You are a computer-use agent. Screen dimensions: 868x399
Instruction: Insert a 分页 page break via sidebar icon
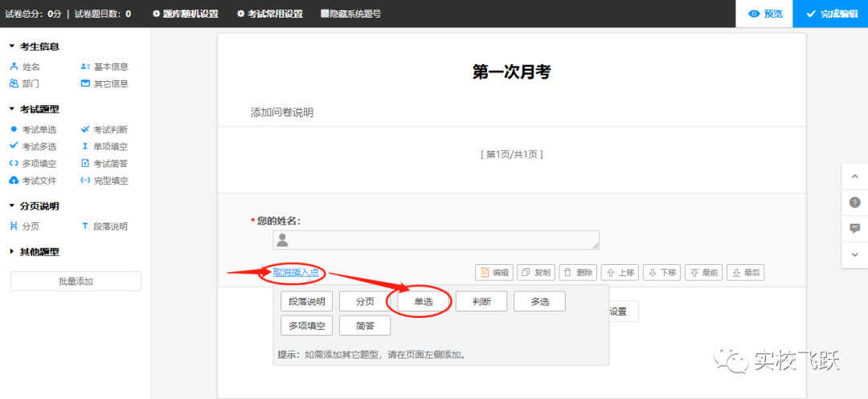point(14,226)
